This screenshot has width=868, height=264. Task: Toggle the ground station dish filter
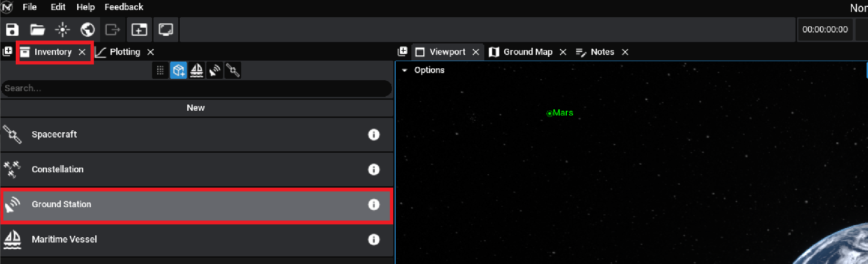coord(214,71)
